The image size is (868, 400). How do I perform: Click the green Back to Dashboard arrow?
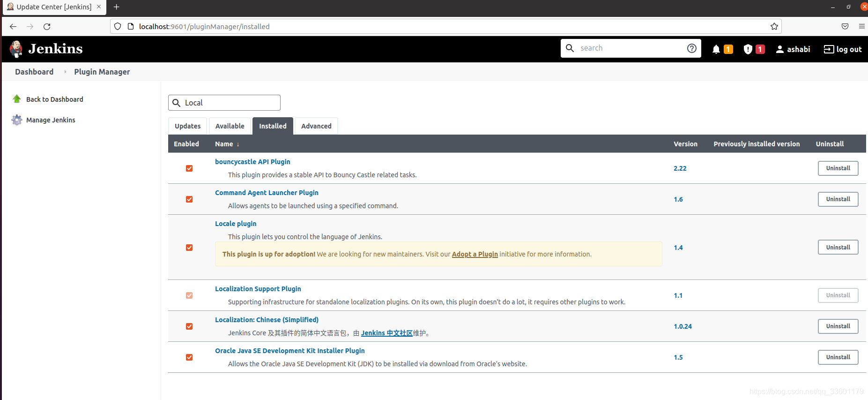[x=17, y=99]
